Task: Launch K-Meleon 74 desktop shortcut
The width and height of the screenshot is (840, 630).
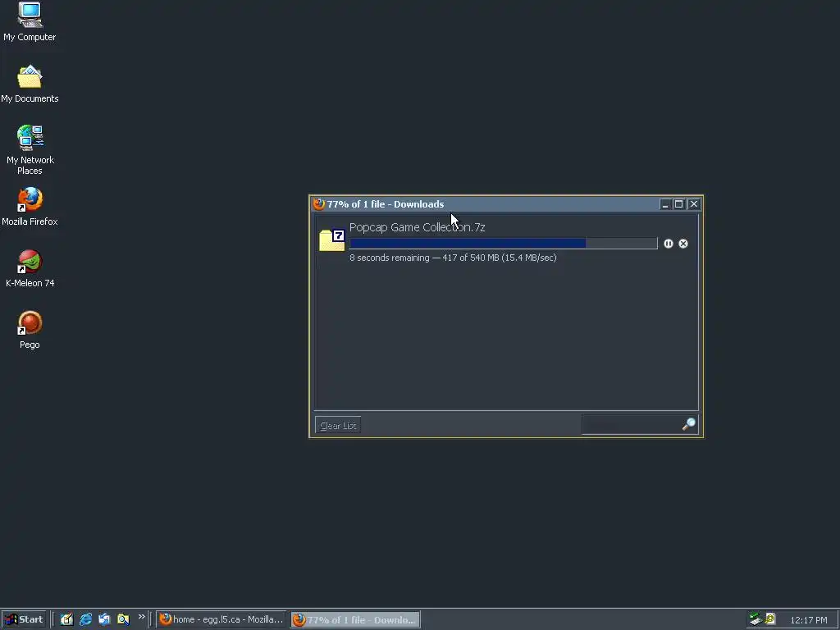Action: [x=30, y=268]
